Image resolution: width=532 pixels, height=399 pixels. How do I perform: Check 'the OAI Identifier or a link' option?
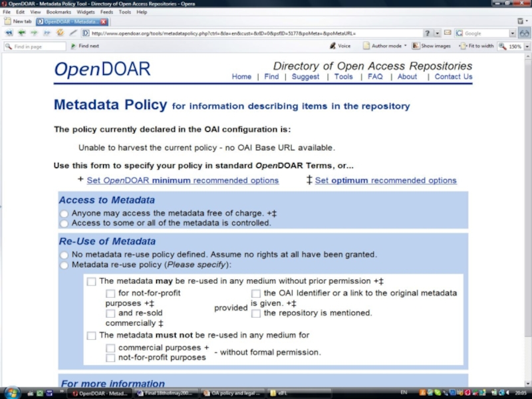pos(256,293)
